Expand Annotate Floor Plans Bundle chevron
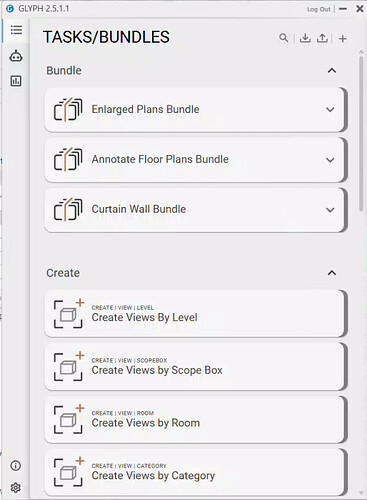Image resolution: width=367 pixels, height=500 pixels. pos(330,160)
